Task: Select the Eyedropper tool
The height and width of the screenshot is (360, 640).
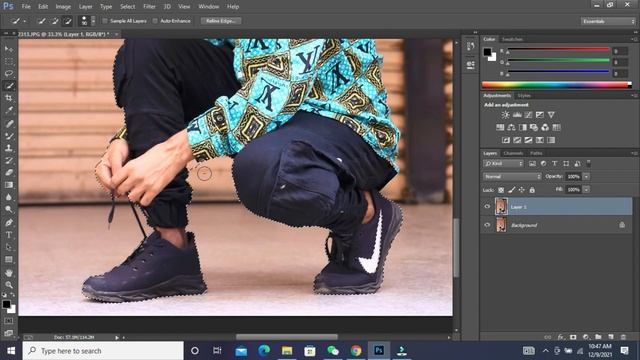Action: click(9, 110)
